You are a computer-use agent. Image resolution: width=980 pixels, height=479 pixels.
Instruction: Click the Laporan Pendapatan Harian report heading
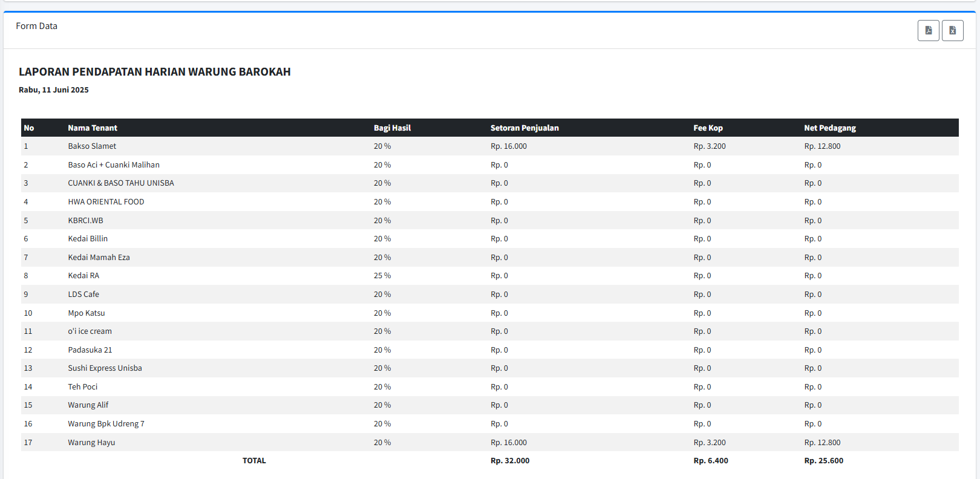pos(155,72)
